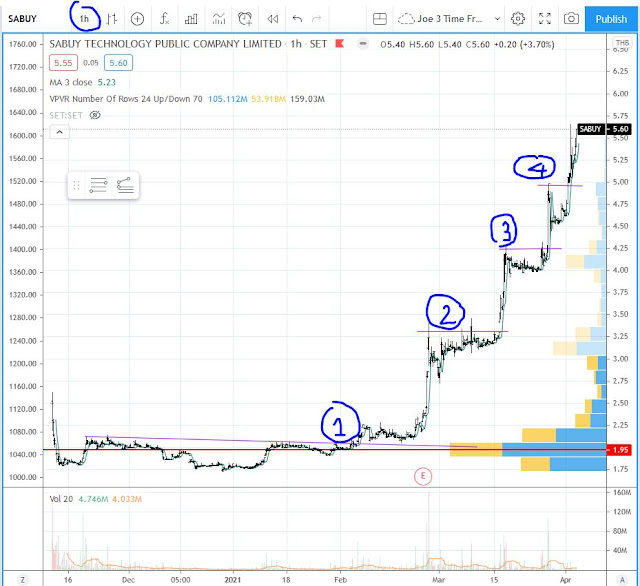Undo the last chart action
This screenshot has width=640, height=586.
coord(297,19)
